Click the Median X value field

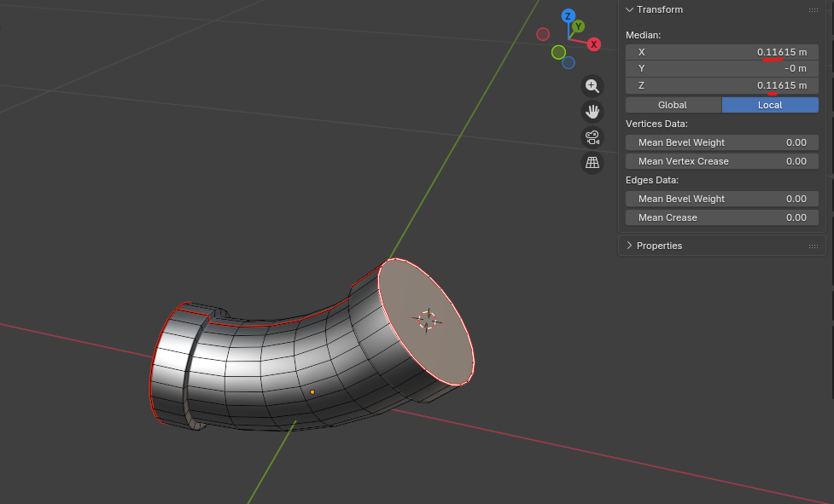pos(721,52)
